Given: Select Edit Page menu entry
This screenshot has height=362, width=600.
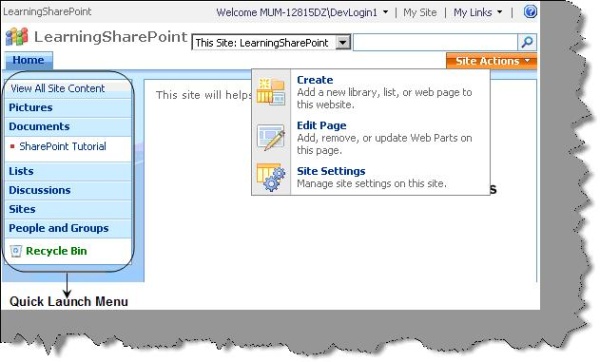Looking at the screenshot, I should point(321,126).
